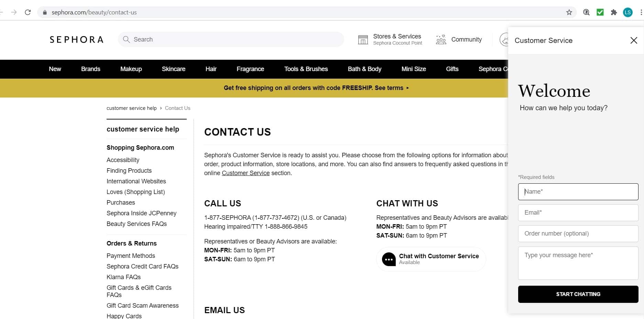This screenshot has width=644, height=319.
Task: Click the Community people icon
Action: [x=441, y=39]
